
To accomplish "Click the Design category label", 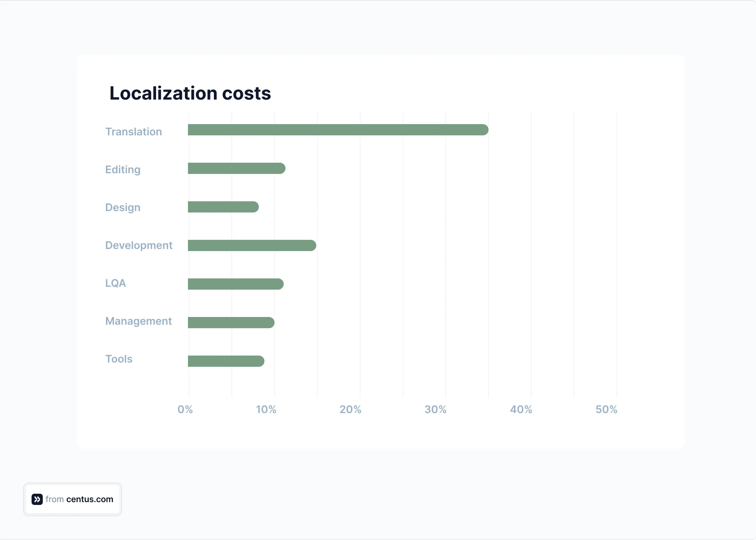I will click(x=122, y=207).
